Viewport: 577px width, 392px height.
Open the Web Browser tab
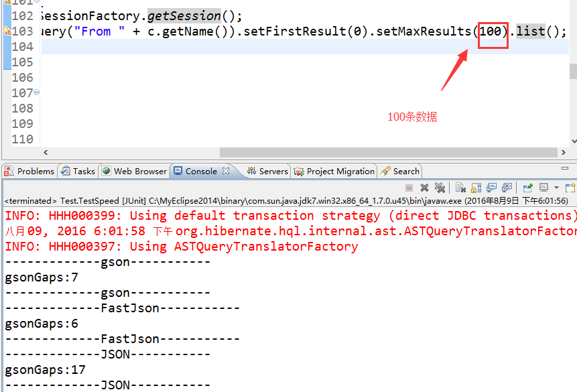[x=134, y=171]
